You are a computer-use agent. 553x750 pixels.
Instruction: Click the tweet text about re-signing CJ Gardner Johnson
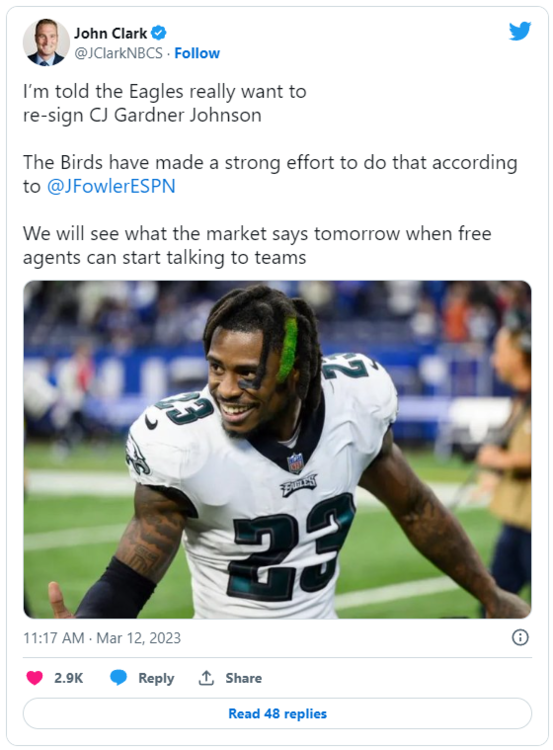pyautogui.click(x=165, y=103)
